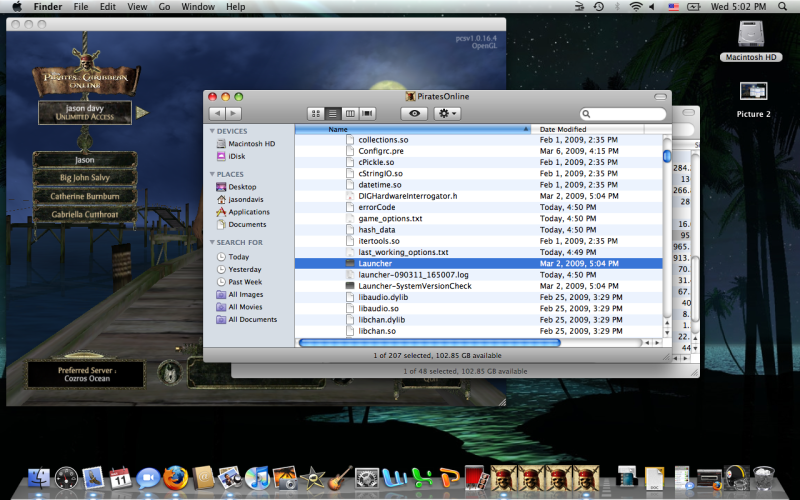This screenshot has height=500, width=800.
Task: Toggle the PiratesOnline window toolbar pill button
Action: click(x=660, y=96)
